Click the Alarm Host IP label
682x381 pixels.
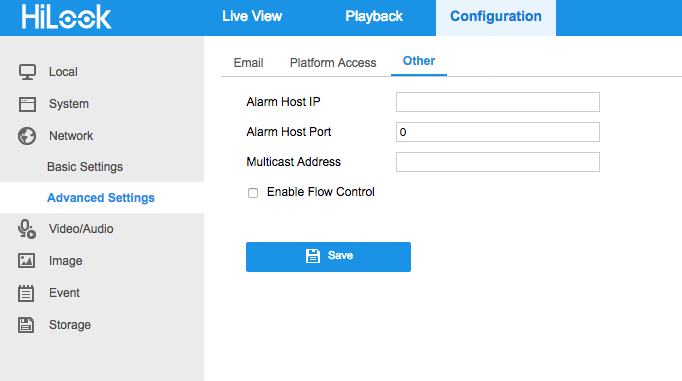pos(283,102)
